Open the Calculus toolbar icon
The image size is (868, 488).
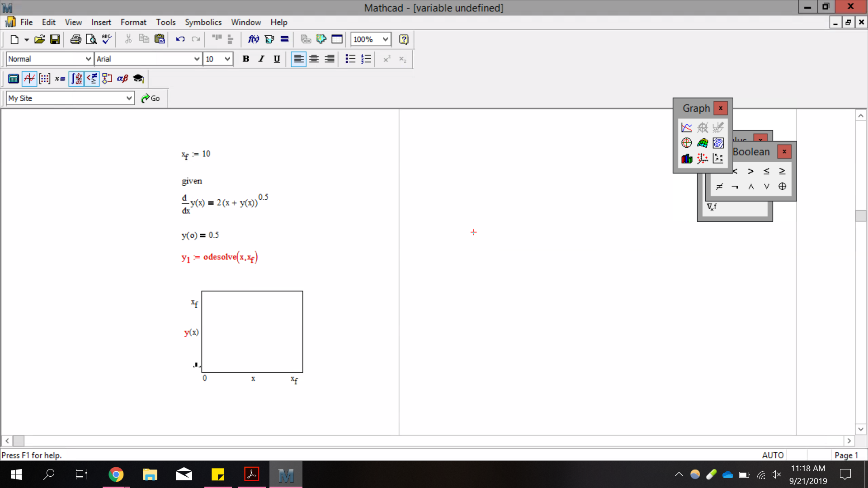pos(76,79)
